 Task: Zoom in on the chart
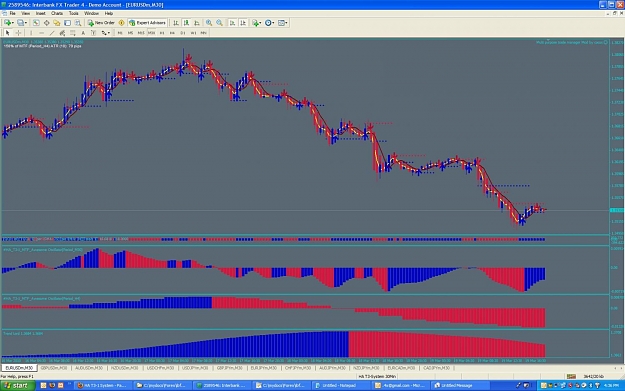[x=208, y=23]
